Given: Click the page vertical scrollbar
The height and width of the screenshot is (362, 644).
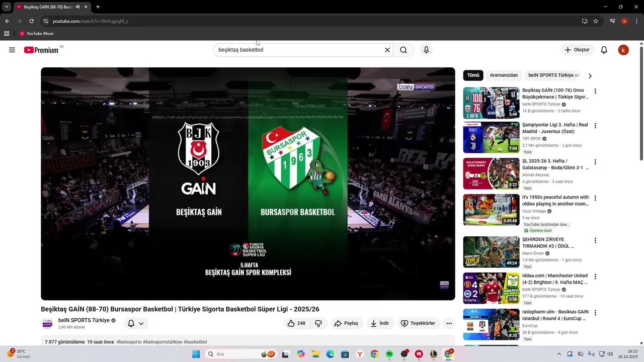Looking at the screenshot, I should point(641,104).
